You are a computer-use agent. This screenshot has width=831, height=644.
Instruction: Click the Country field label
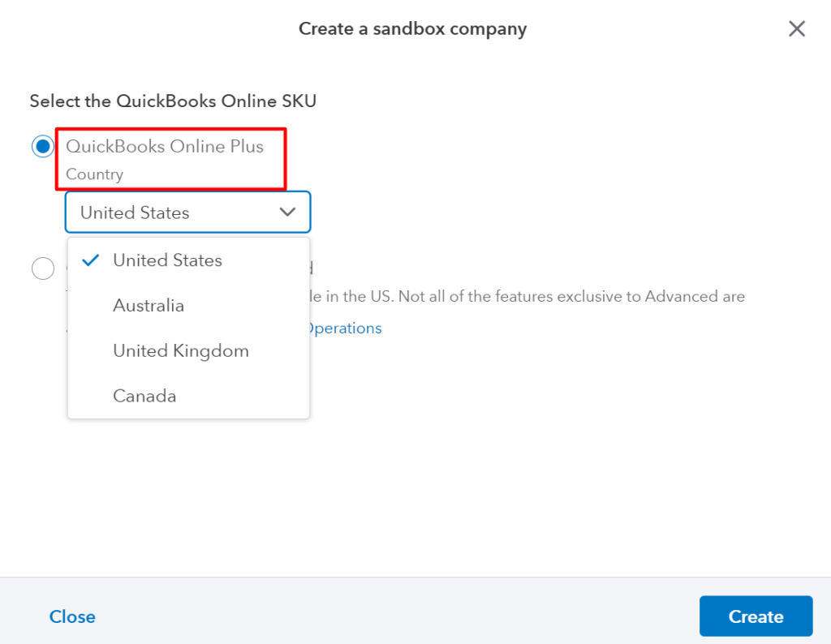coord(94,174)
